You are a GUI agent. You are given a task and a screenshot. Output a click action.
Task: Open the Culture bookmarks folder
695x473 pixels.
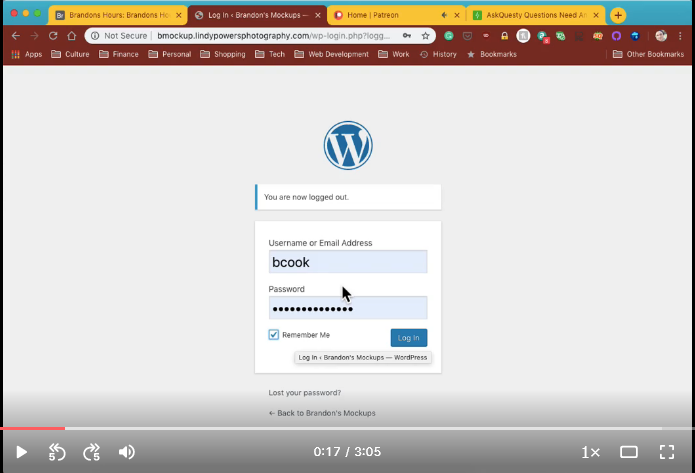click(x=70, y=54)
